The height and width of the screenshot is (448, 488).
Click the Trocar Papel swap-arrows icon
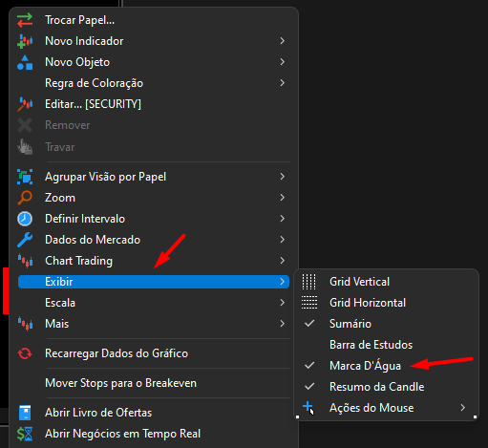25,20
